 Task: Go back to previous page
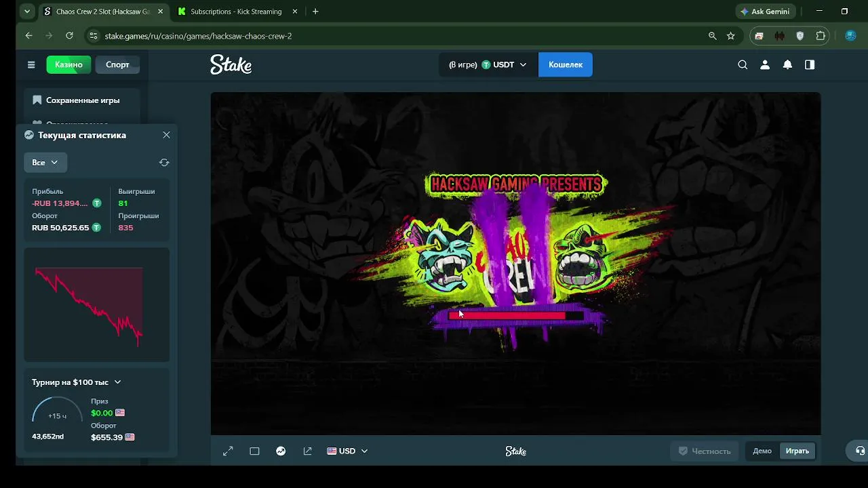click(28, 36)
